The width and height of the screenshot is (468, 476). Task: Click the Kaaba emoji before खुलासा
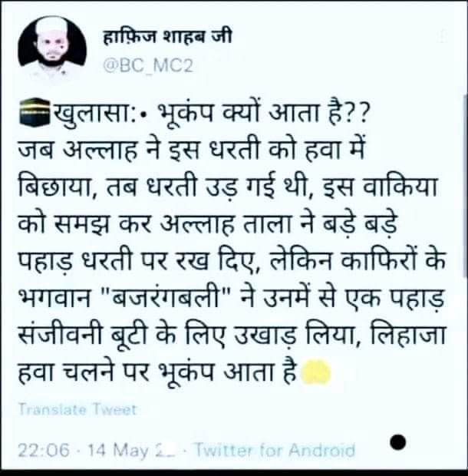35,111
